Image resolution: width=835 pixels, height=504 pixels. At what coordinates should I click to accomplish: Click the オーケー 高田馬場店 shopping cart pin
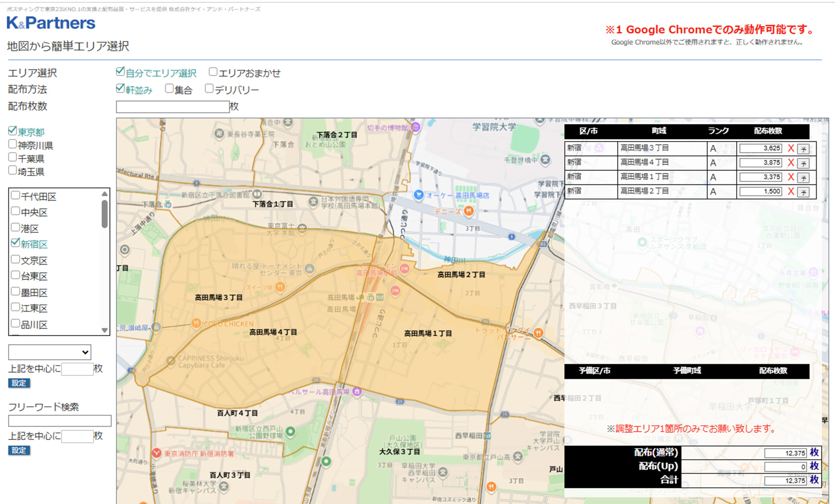419,195
